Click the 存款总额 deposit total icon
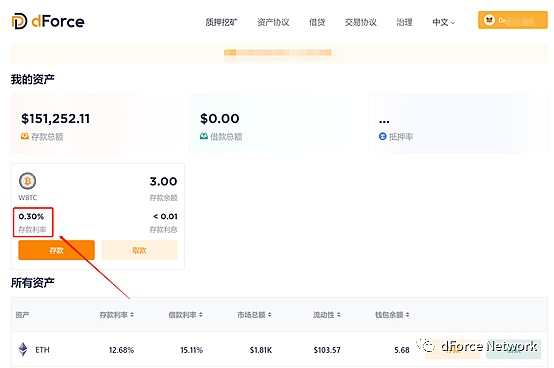This screenshot has height=368, width=554. [25, 136]
